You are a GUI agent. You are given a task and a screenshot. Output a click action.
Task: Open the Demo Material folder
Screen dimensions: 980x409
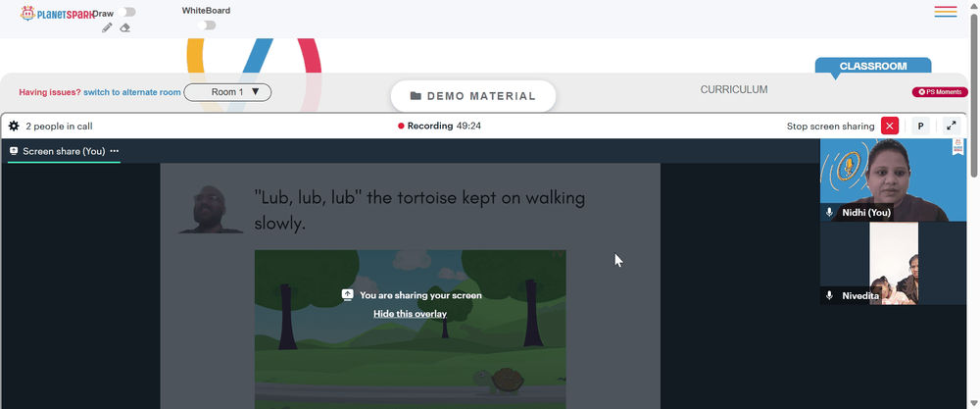[473, 96]
